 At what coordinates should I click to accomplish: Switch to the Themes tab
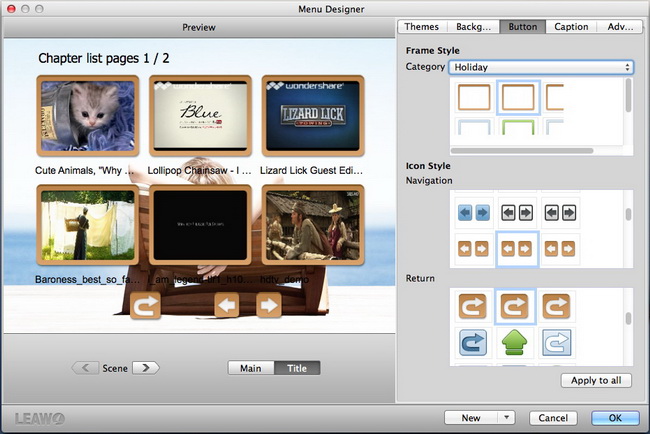[422, 27]
